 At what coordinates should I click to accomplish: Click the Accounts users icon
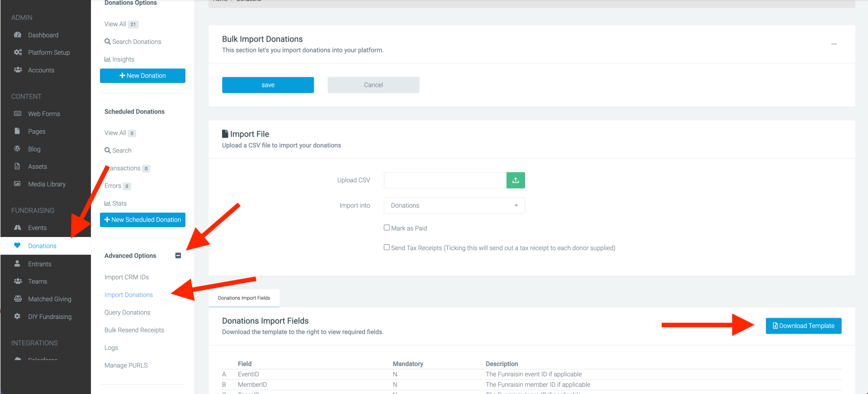[x=18, y=70]
